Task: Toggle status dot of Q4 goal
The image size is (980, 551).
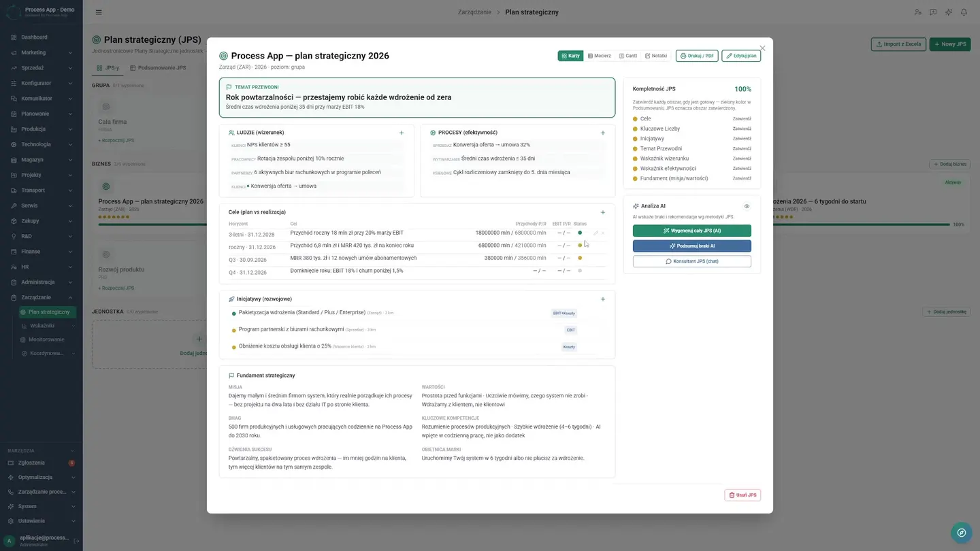Action: (x=580, y=271)
